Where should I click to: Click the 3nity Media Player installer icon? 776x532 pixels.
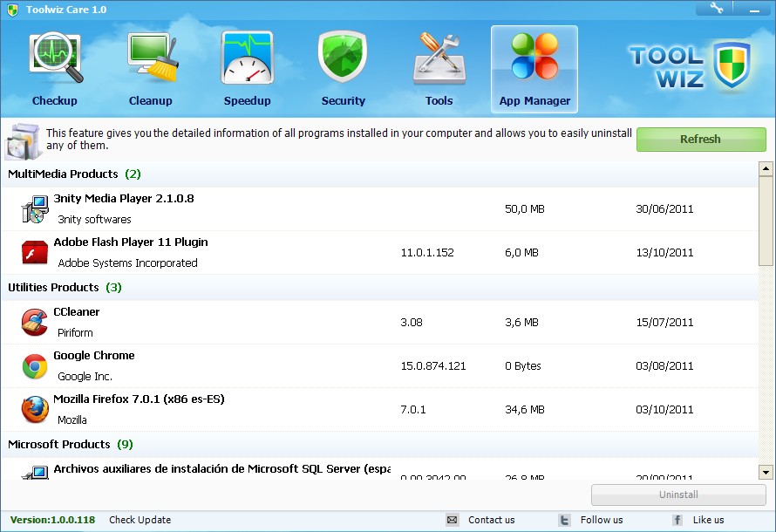[35, 208]
